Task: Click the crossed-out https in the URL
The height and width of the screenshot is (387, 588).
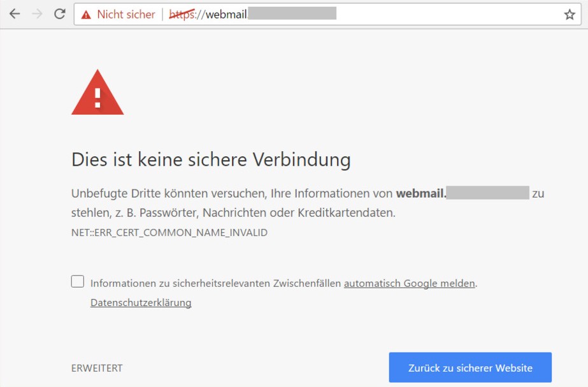Action: click(182, 15)
